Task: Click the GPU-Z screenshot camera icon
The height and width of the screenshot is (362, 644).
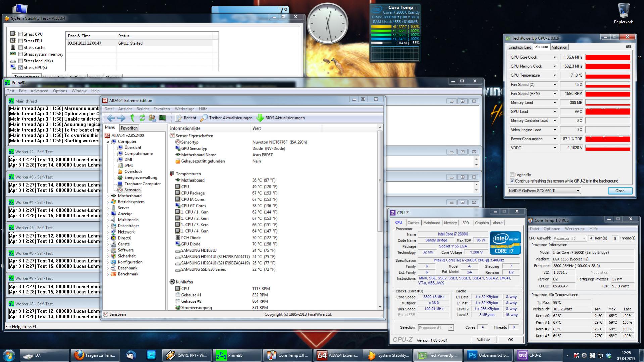Action: (x=628, y=47)
